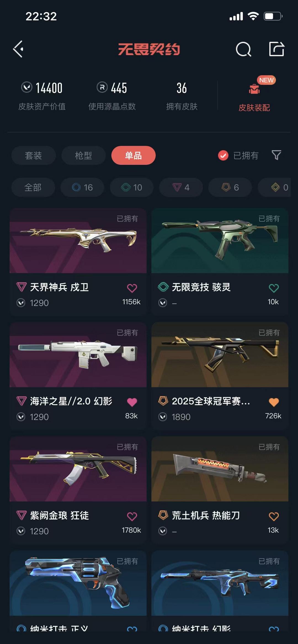Filter by blue tier with 16 skins
The image size is (298, 644).
click(82, 187)
